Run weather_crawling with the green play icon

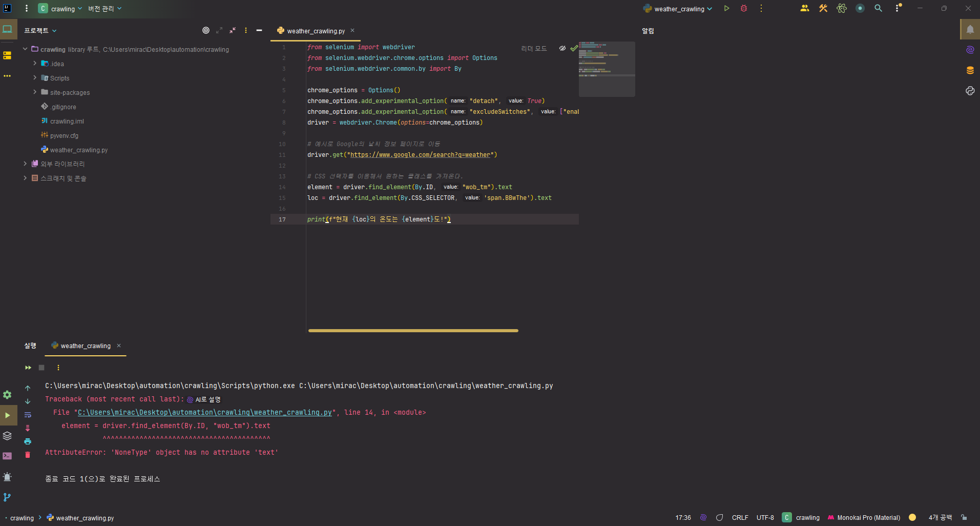click(x=726, y=8)
